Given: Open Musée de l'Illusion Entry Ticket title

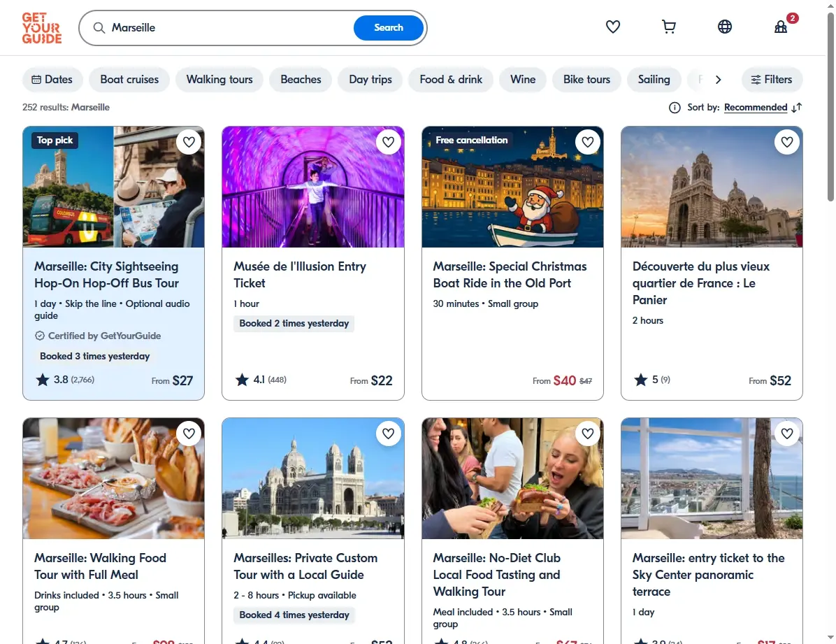Looking at the screenshot, I should tap(300, 275).
